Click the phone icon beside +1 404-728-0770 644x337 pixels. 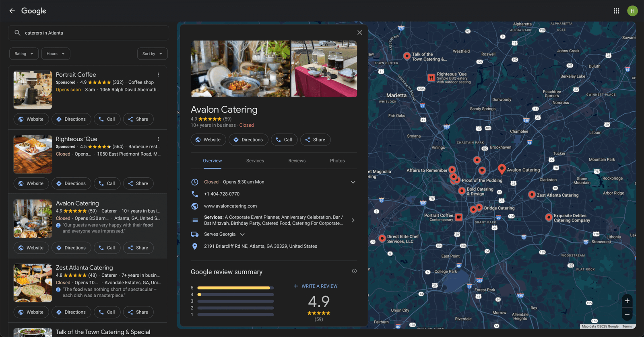(x=195, y=194)
